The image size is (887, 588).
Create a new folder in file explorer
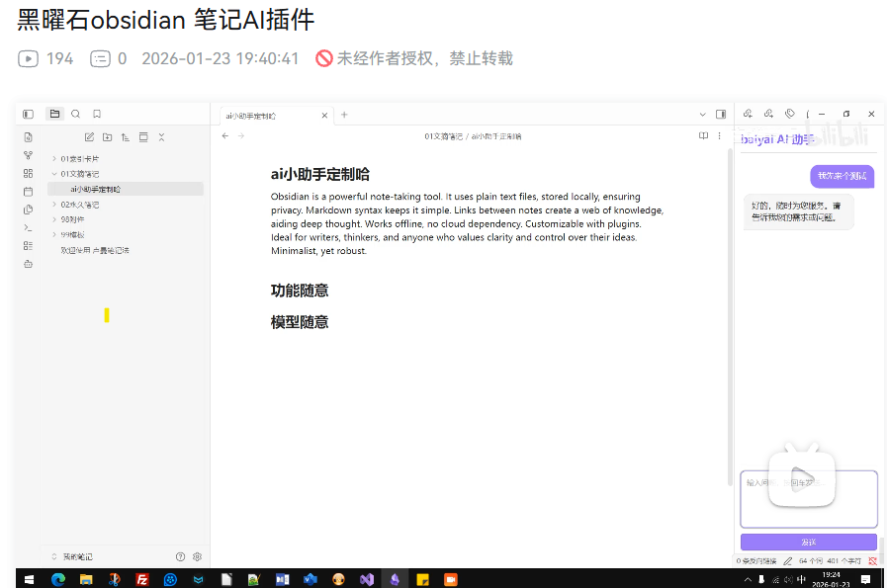pos(107,137)
